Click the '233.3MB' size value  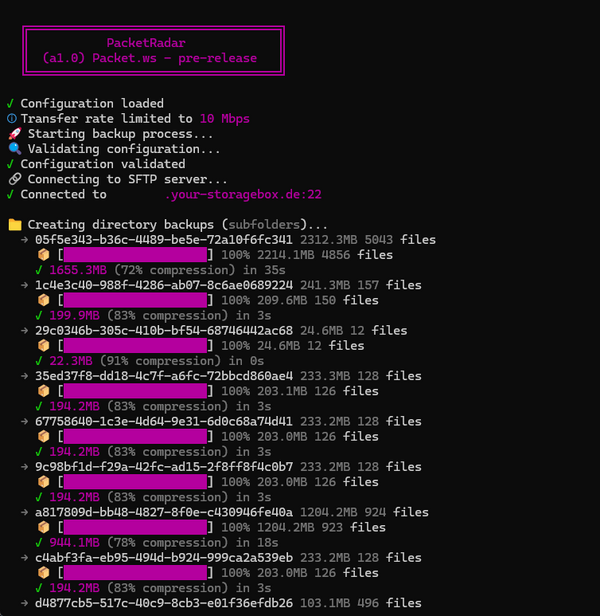click(325, 376)
